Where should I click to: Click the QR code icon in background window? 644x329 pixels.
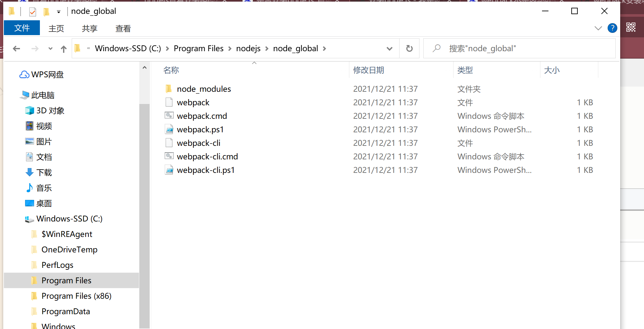click(x=631, y=27)
